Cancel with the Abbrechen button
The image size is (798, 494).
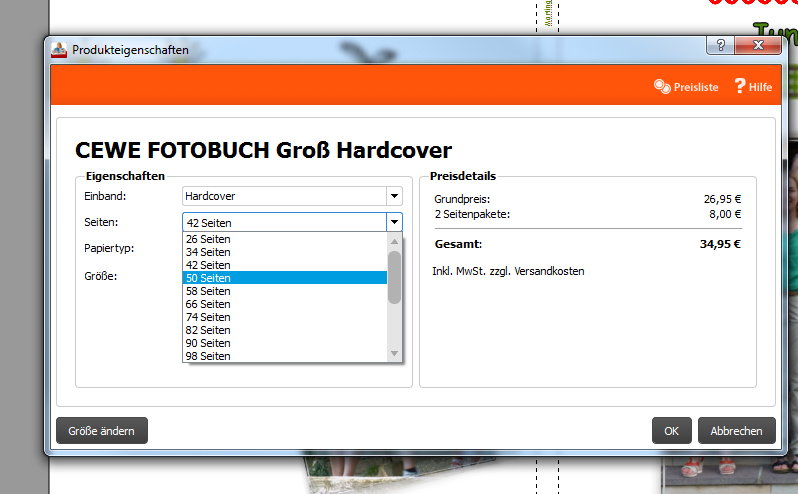[736, 430]
